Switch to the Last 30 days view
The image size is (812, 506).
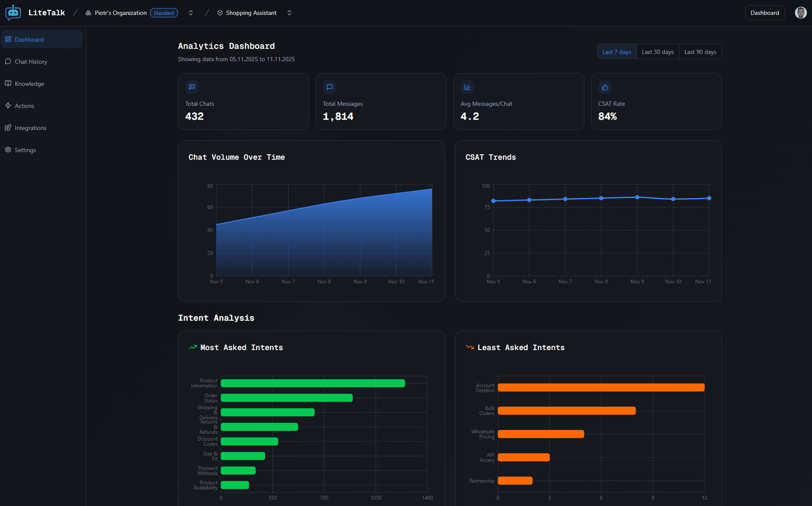pos(657,51)
